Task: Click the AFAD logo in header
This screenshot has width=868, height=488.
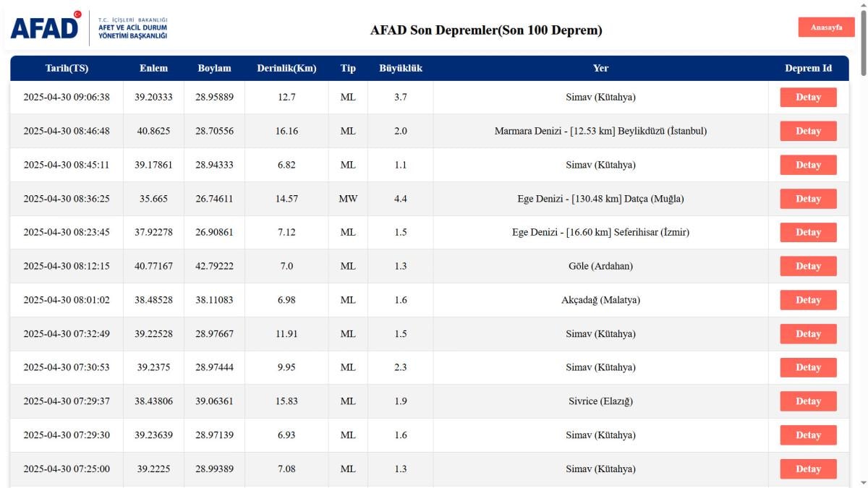Action: (x=45, y=27)
